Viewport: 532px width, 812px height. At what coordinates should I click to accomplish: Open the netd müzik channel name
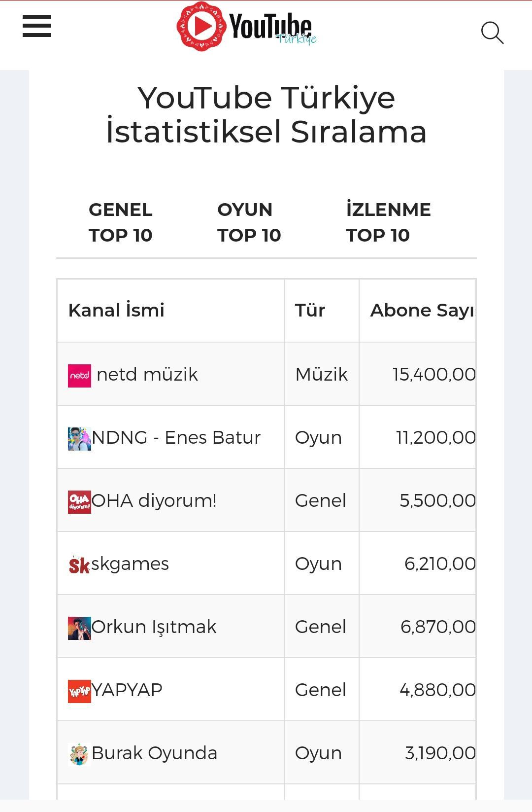(x=147, y=374)
